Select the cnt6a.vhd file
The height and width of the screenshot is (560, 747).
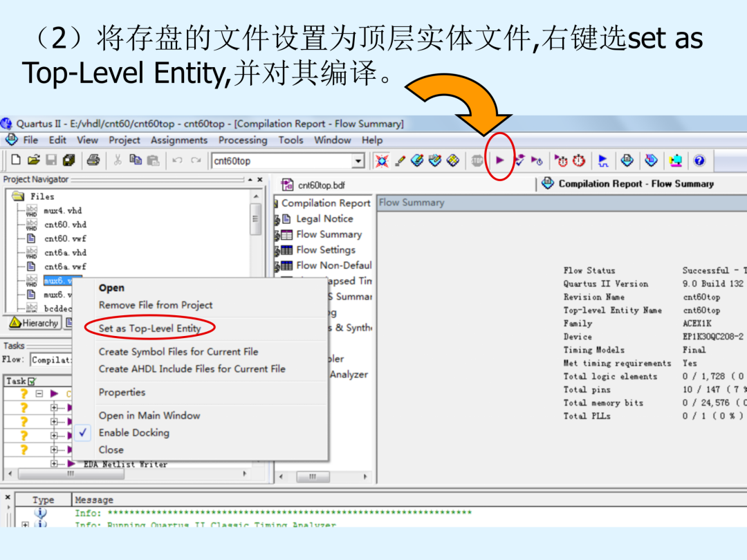point(65,252)
